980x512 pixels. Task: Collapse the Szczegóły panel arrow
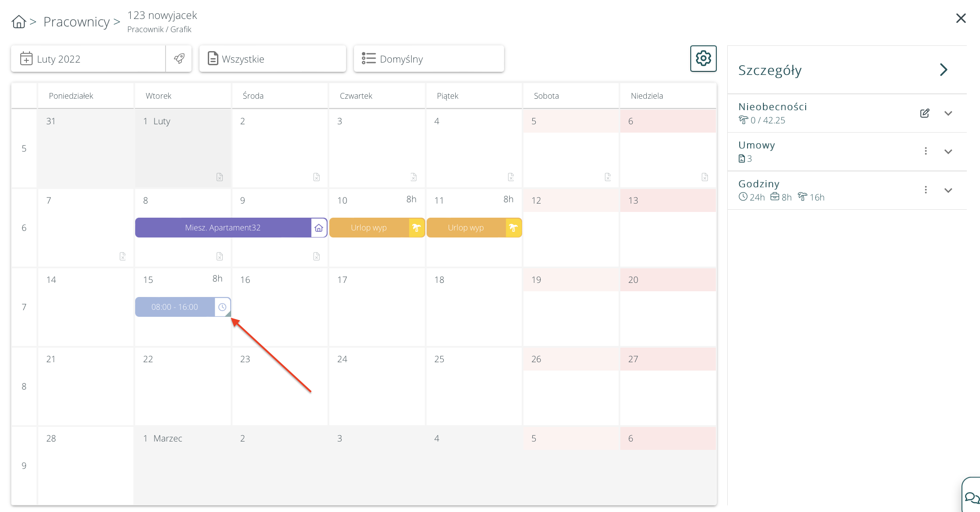coord(943,70)
